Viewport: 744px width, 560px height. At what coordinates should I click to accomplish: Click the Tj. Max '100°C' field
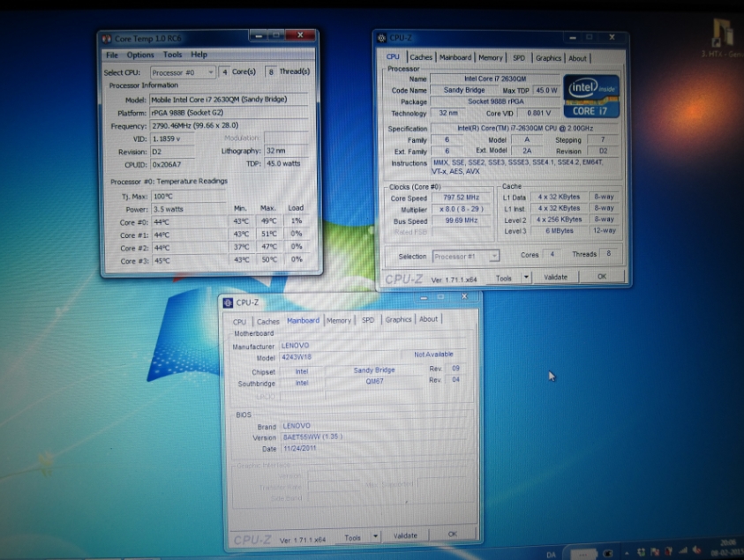(x=188, y=197)
